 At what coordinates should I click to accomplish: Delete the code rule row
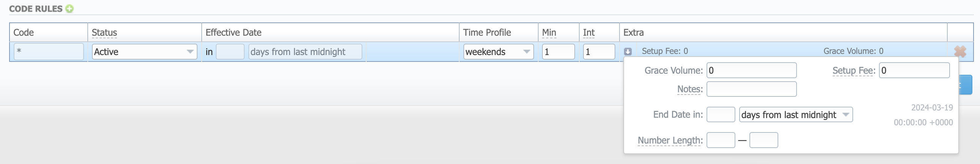coord(960,52)
